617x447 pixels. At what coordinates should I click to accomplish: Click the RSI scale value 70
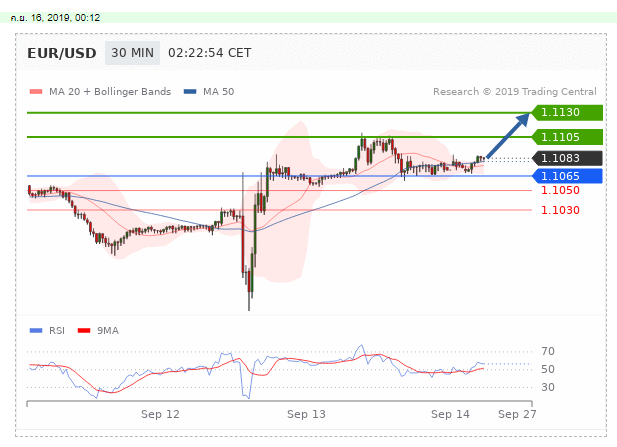(548, 351)
